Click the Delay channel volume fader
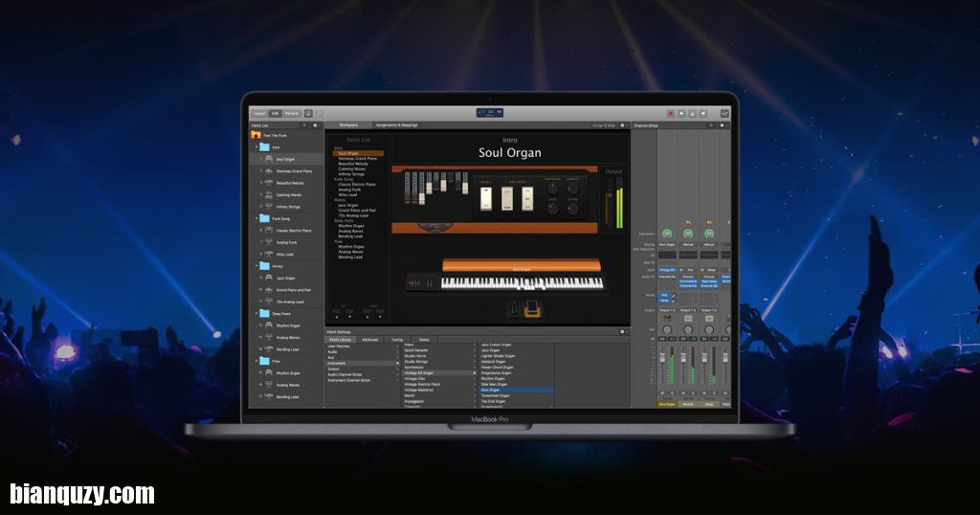 click(704, 358)
